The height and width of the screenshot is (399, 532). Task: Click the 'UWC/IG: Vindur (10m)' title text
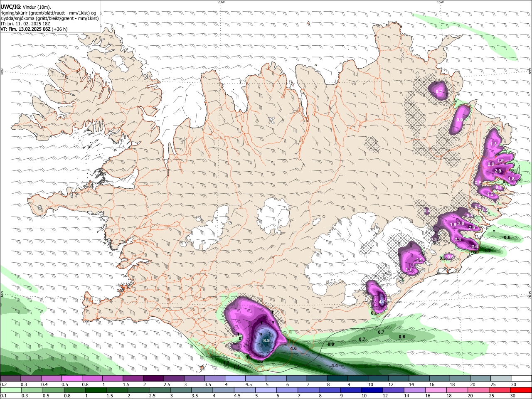pyautogui.click(x=26, y=7)
